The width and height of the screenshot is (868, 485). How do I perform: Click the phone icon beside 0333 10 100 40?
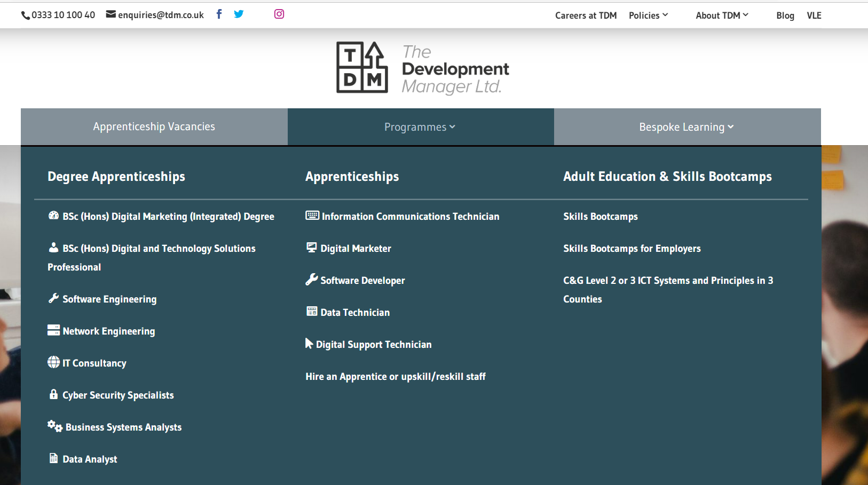tap(26, 15)
